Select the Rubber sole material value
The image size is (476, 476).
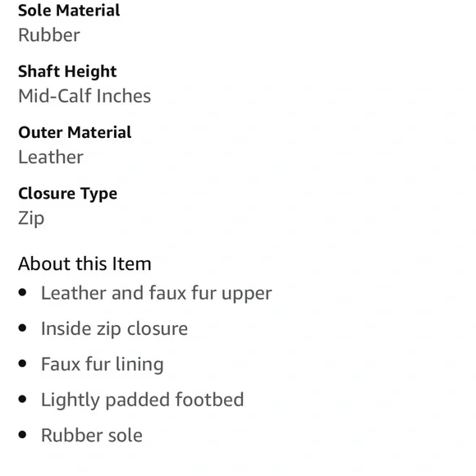[x=49, y=35]
